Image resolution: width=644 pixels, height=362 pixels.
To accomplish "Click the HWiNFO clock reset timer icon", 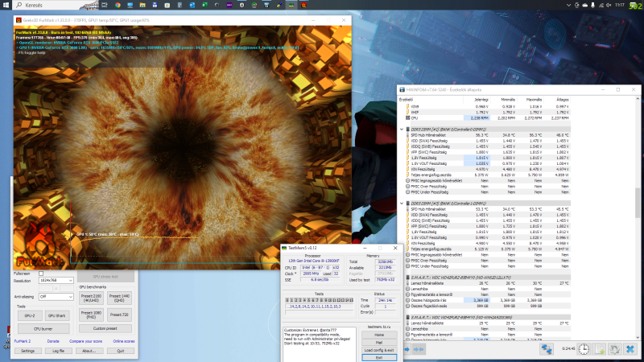I will [x=584, y=349].
